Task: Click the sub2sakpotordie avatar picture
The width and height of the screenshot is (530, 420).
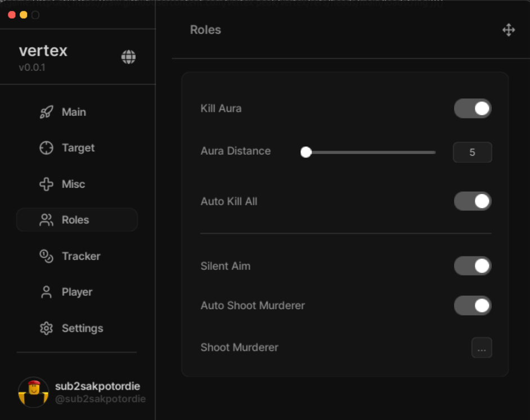Action: coord(33,392)
